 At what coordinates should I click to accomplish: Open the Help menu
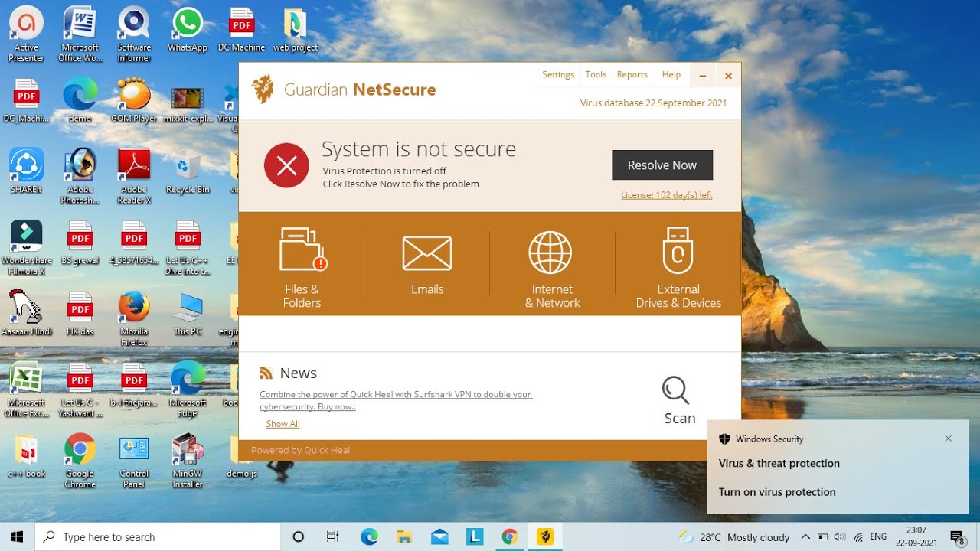671,74
